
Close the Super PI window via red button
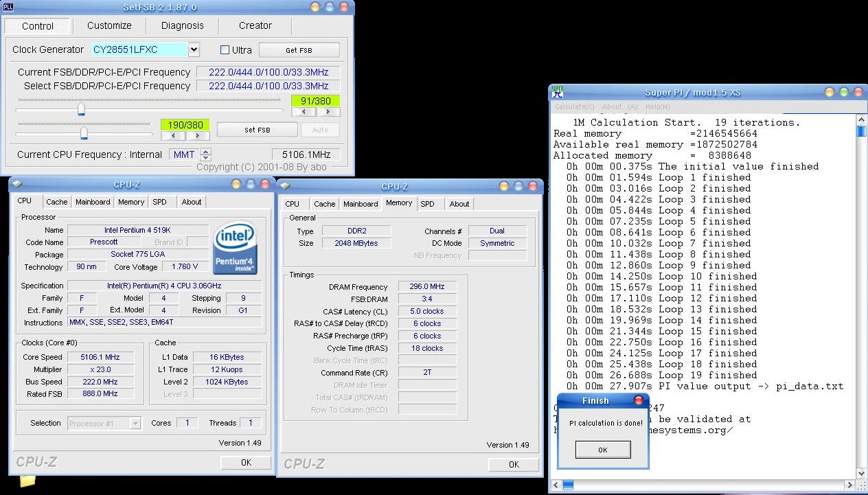coord(858,92)
